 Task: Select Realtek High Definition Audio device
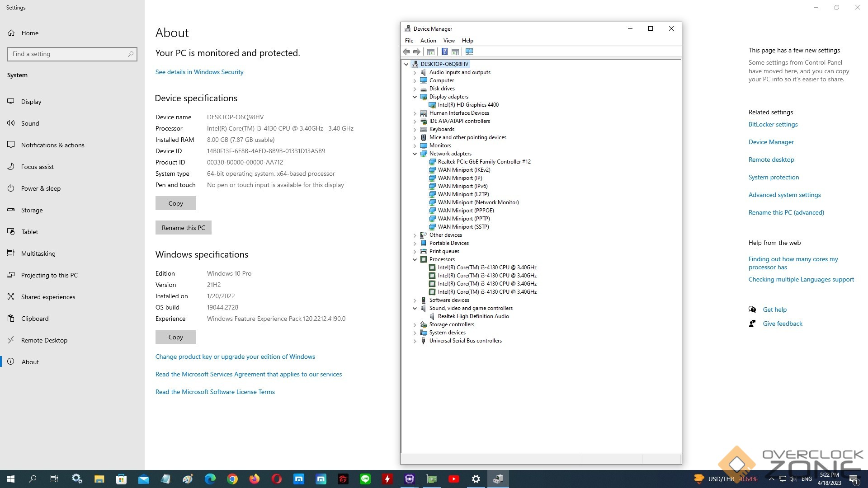click(473, 316)
